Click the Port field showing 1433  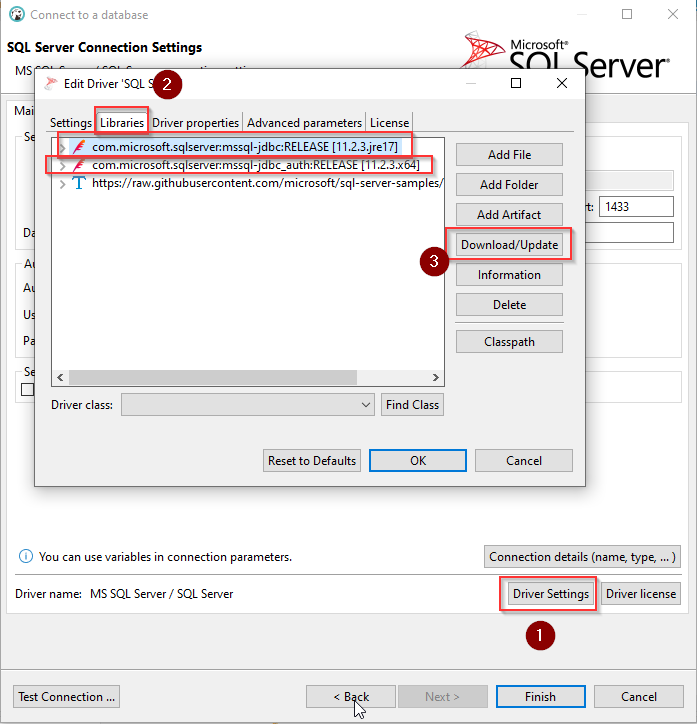(636, 206)
